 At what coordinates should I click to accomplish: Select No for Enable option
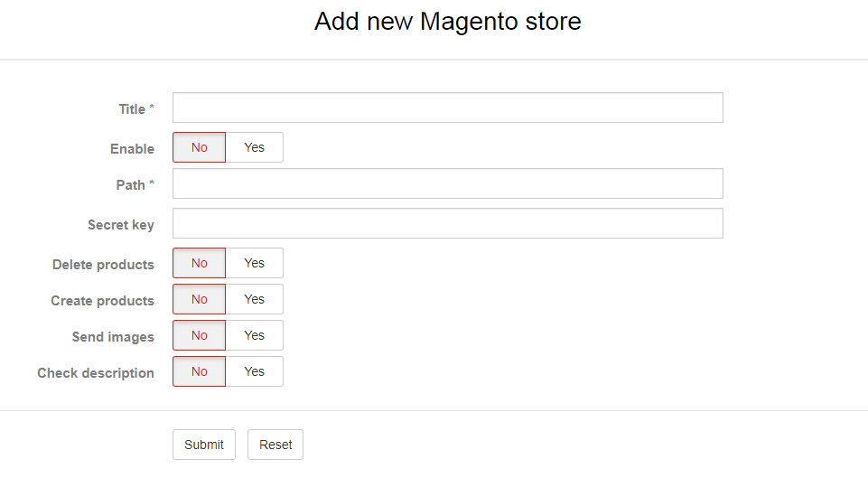200,147
